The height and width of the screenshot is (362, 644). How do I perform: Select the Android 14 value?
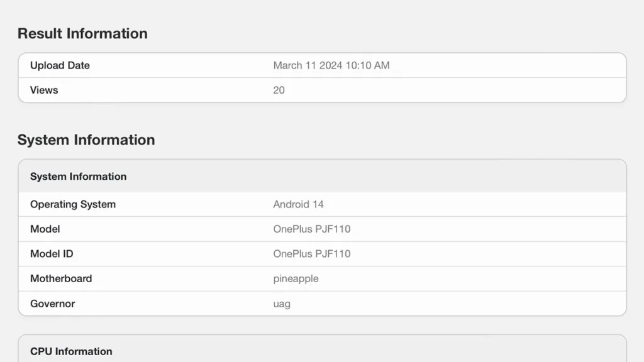click(x=298, y=204)
